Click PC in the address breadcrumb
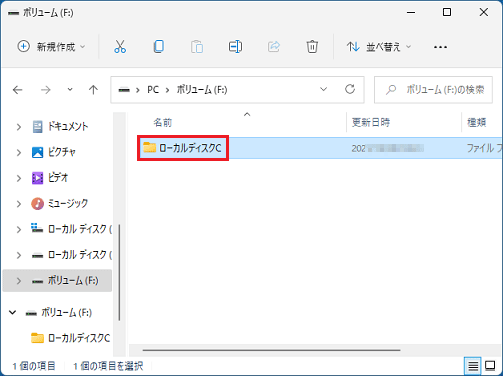The image size is (503, 376). (153, 90)
